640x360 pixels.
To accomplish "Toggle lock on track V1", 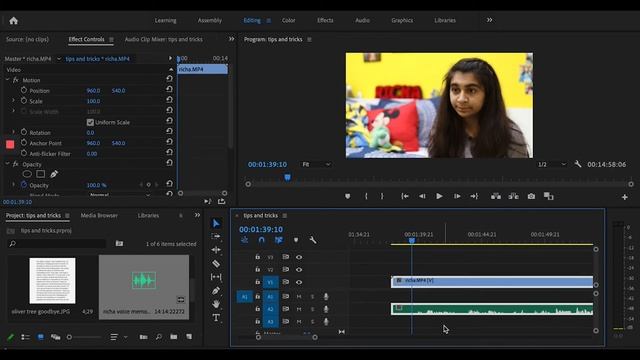I will click(x=258, y=282).
